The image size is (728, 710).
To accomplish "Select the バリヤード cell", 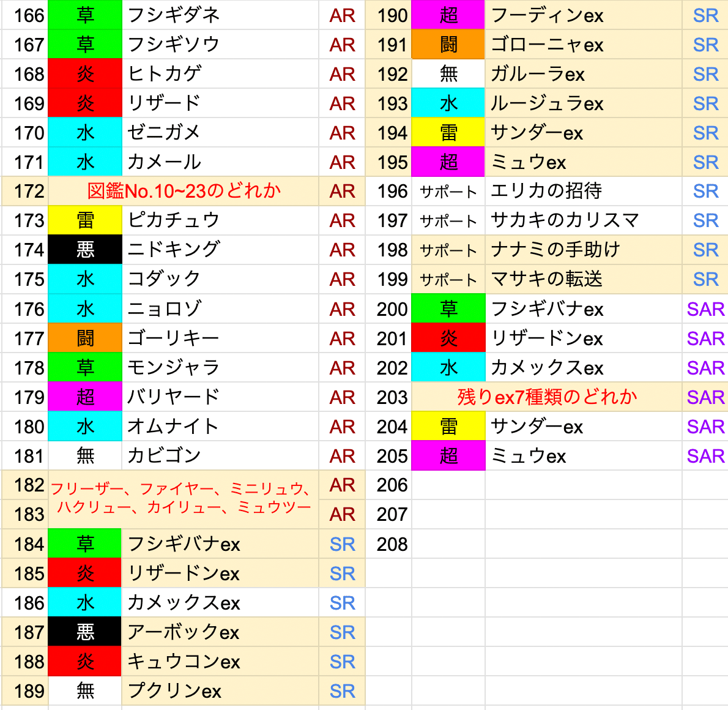I will point(220,397).
